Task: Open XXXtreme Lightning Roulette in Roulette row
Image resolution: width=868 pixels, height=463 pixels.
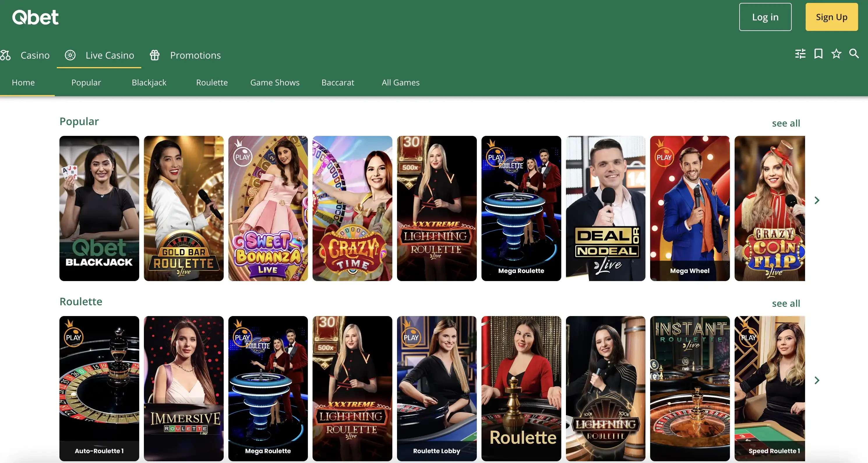Action: 352,388
